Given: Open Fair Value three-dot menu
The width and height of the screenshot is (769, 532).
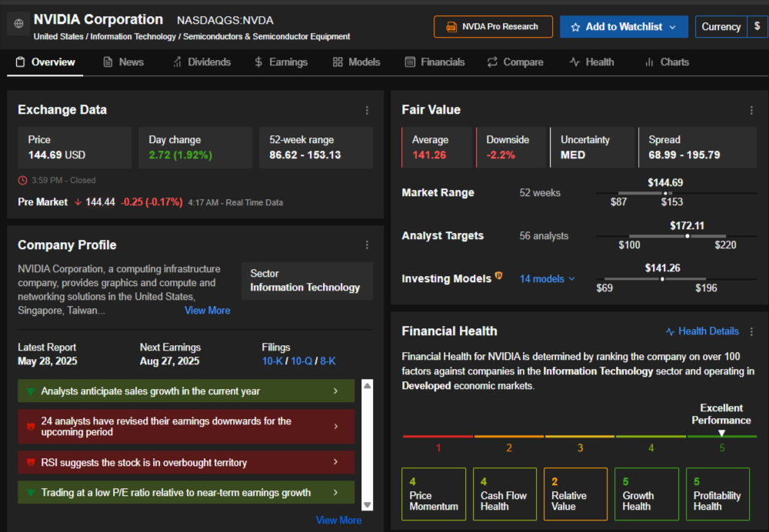Looking at the screenshot, I should click(x=751, y=111).
